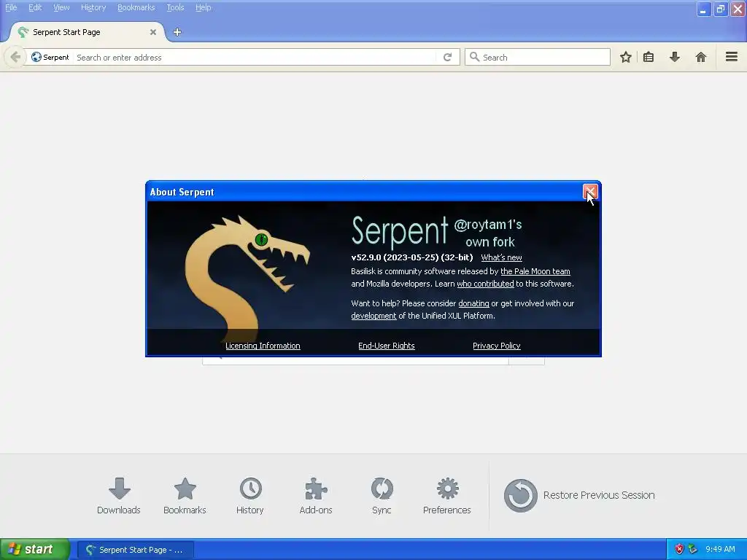Screen dimensions: 747x560
Task: Close the About Serpent dialog
Action: 590,192
